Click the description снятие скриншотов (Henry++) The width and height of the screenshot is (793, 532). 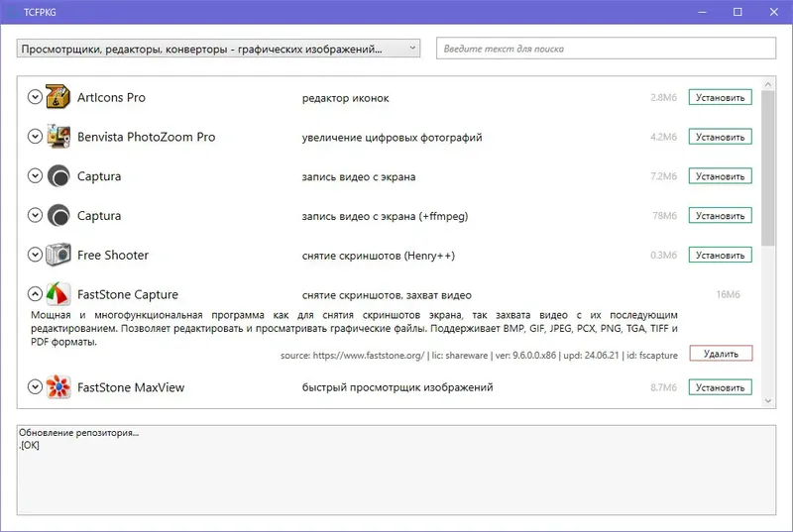pos(379,256)
